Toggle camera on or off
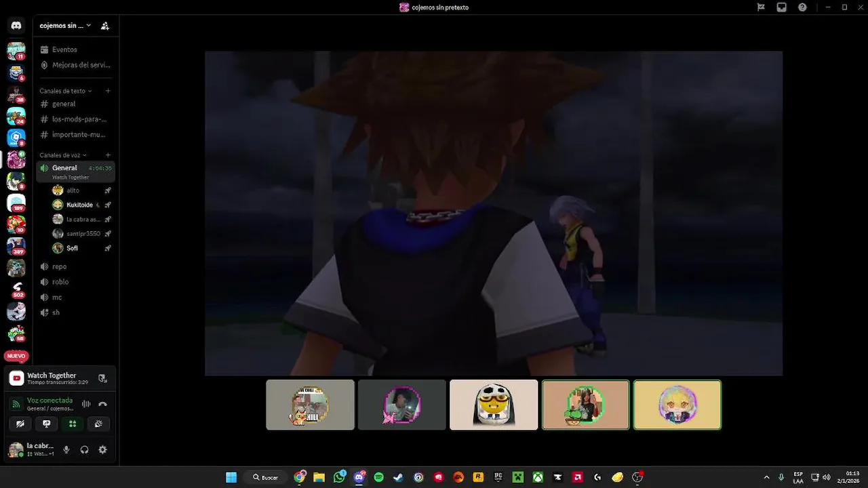 point(20,424)
